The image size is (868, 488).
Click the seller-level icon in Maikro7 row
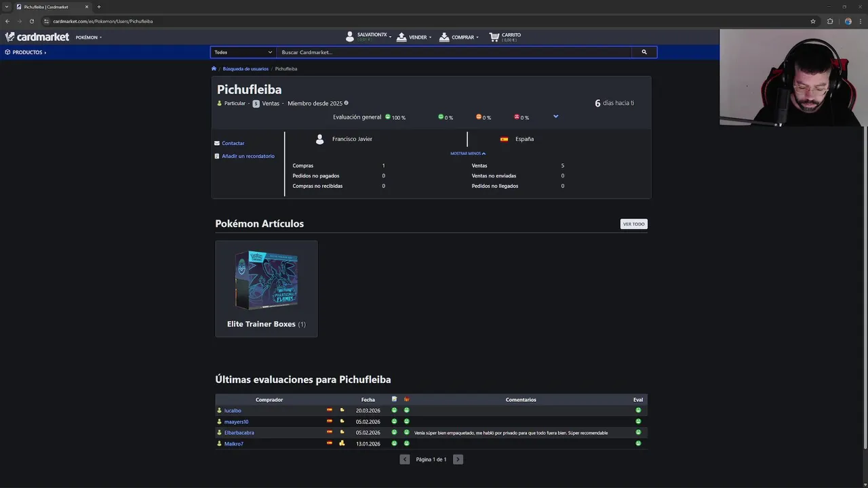(x=342, y=443)
